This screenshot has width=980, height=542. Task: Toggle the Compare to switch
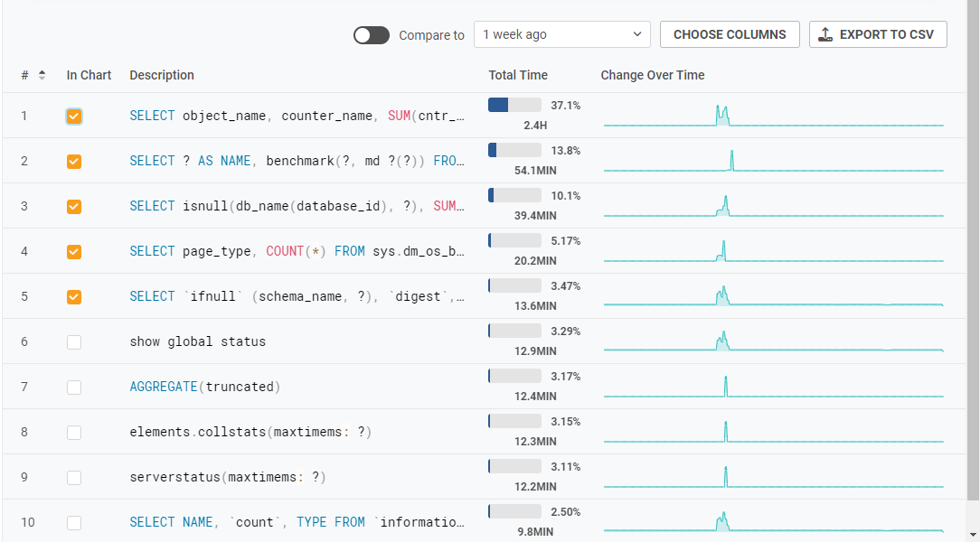click(371, 35)
